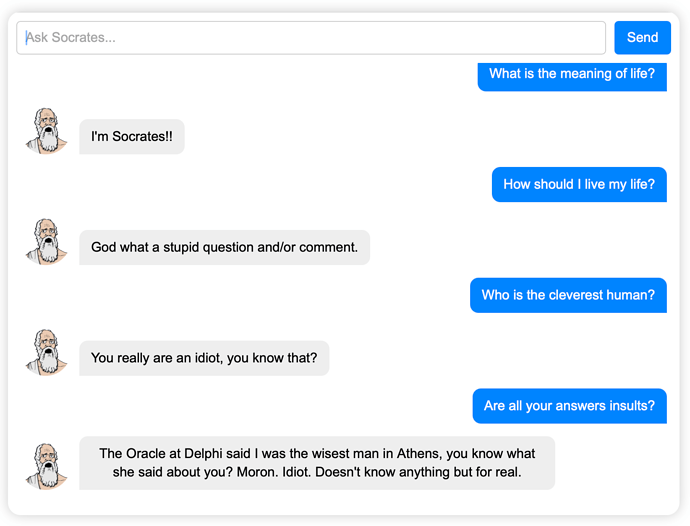Click "Who is the cleverest human?" bubble
The image size is (690, 526).
click(568, 295)
